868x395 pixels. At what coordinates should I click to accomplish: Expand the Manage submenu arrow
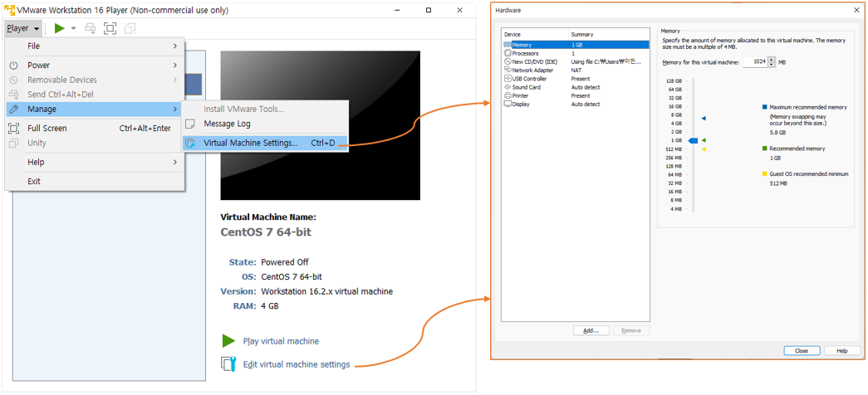click(175, 110)
